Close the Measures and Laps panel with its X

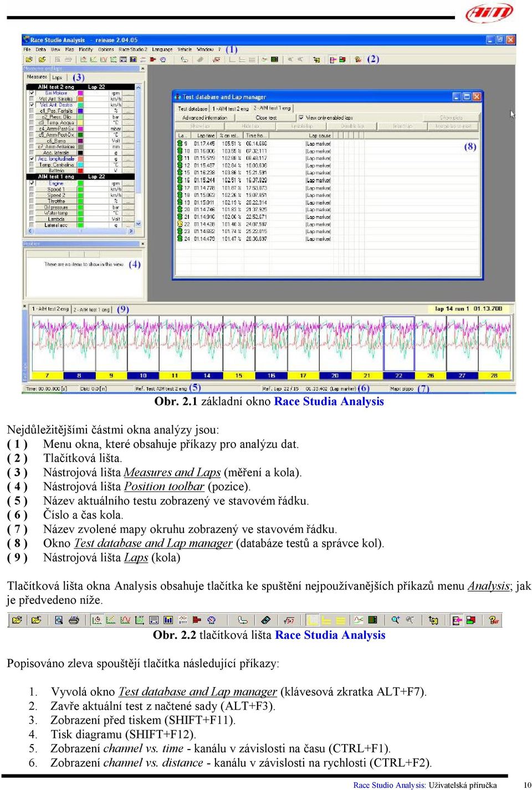[142, 69]
